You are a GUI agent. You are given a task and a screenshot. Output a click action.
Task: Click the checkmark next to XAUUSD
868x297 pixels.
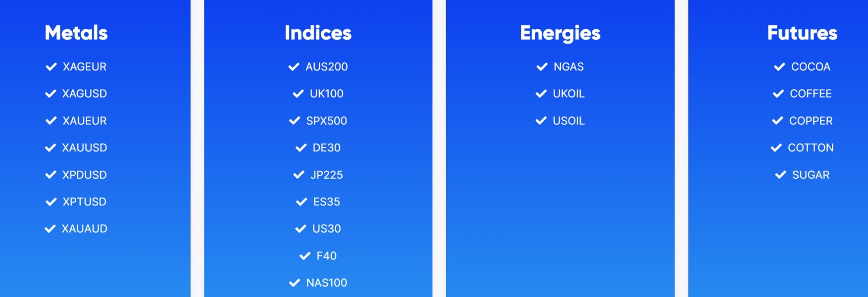(x=51, y=148)
